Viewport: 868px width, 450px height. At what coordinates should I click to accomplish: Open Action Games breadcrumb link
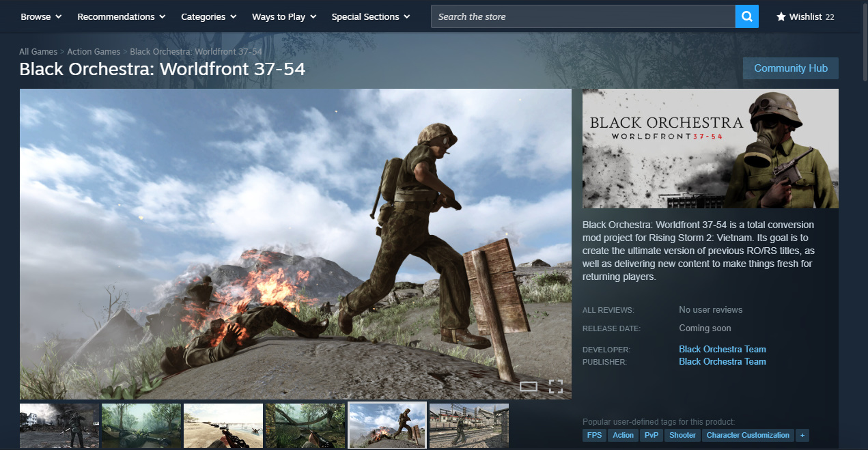(x=94, y=52)
